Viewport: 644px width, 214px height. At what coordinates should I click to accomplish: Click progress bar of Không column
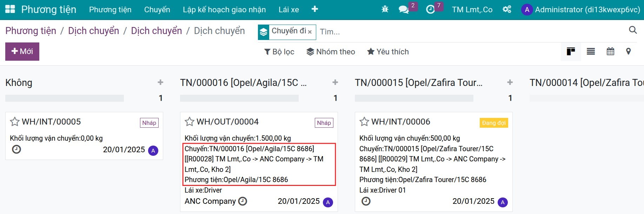[65, 98]
